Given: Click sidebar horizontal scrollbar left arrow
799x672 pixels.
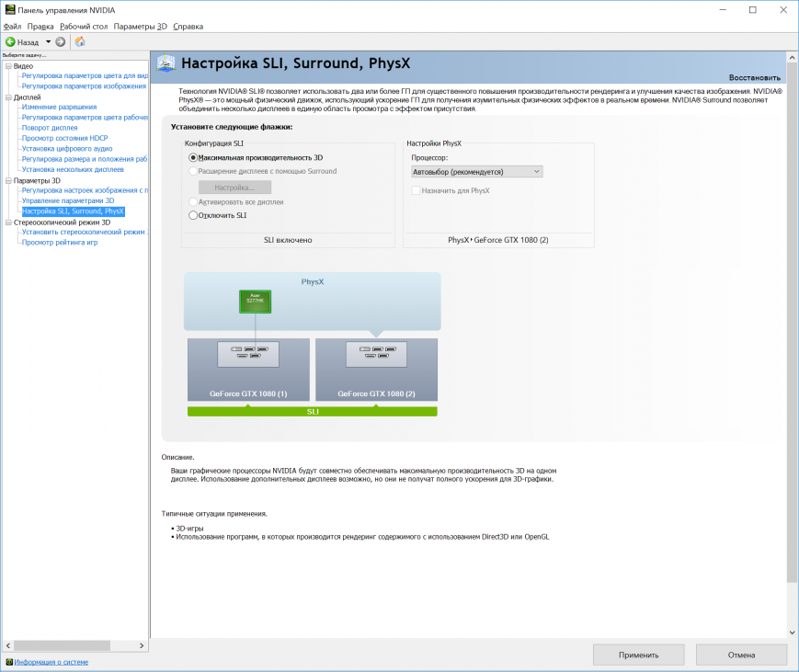Looking at the screenshot, I should (7, 645).
